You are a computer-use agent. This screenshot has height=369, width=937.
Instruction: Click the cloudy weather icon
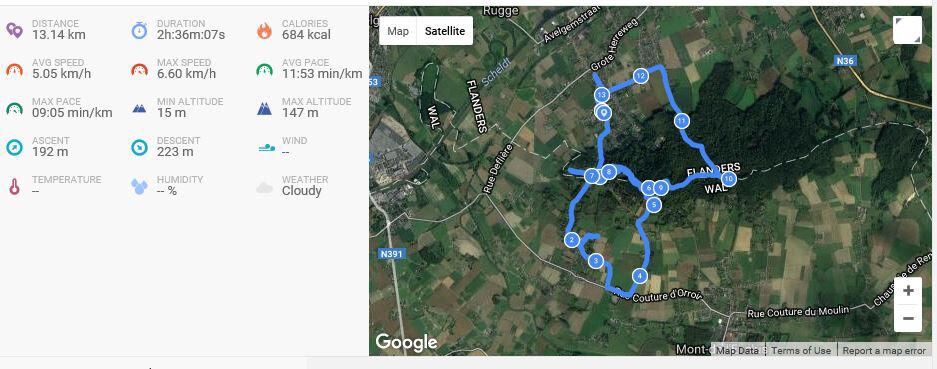(x=264, y=188)
